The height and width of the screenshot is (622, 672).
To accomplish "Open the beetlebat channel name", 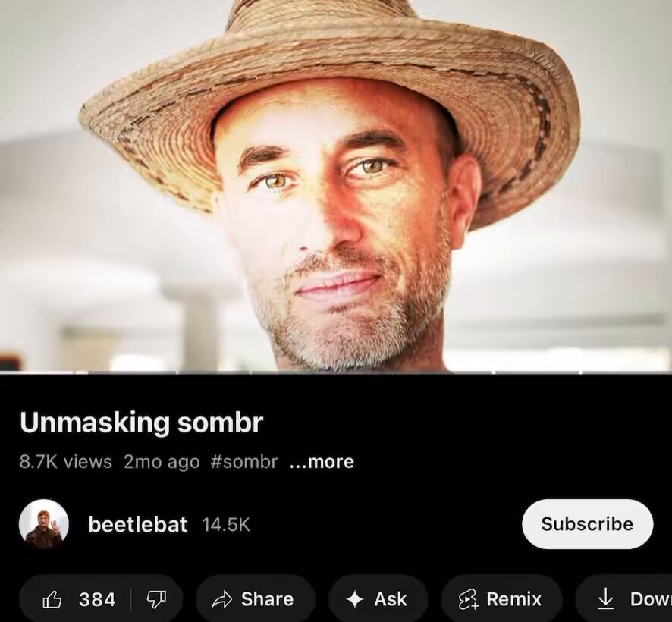I will (x=137, y=524).
